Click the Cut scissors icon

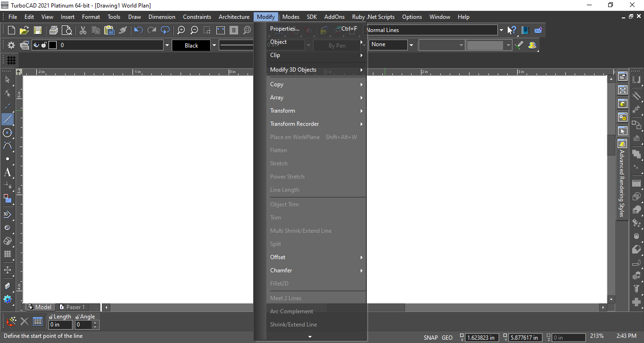(x=83, y=30)
